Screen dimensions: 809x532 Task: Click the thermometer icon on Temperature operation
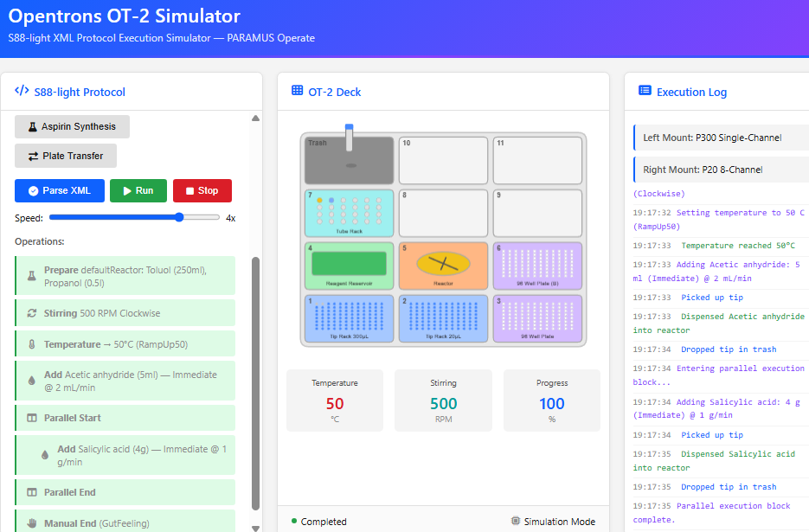point(32,344)
